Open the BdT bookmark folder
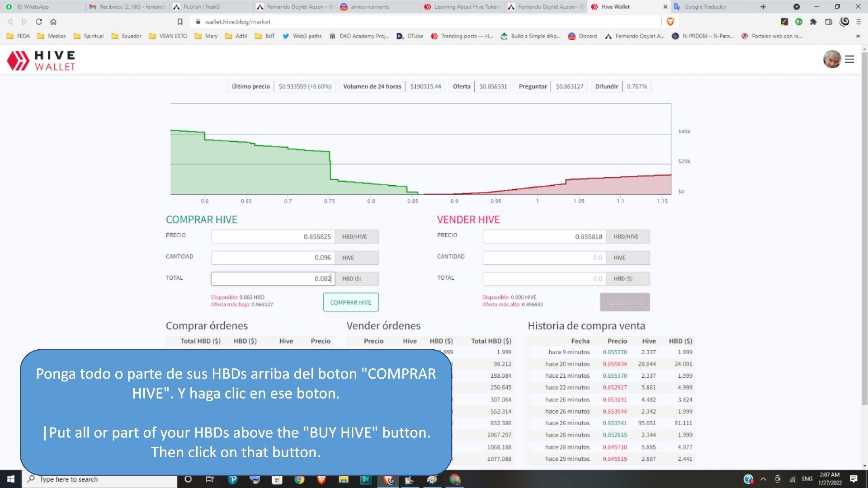 (265, 36)
